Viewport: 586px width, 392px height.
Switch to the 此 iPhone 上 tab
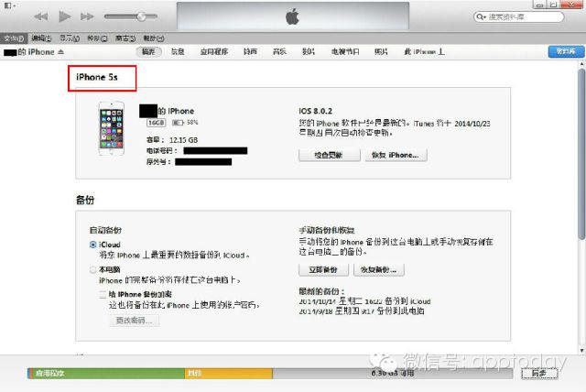(x=424, y=52)
